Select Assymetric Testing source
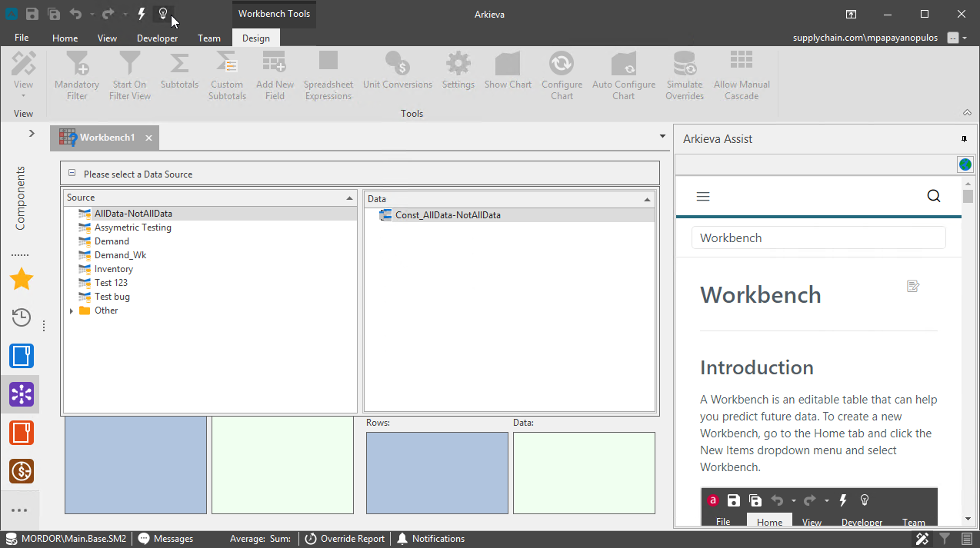980x548 pixels. click(x=132, y=228)
